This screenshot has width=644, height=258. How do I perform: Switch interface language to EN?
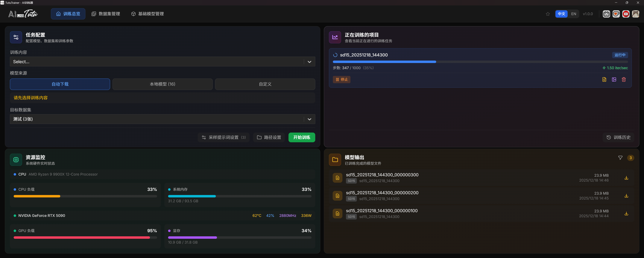(573, 14)
